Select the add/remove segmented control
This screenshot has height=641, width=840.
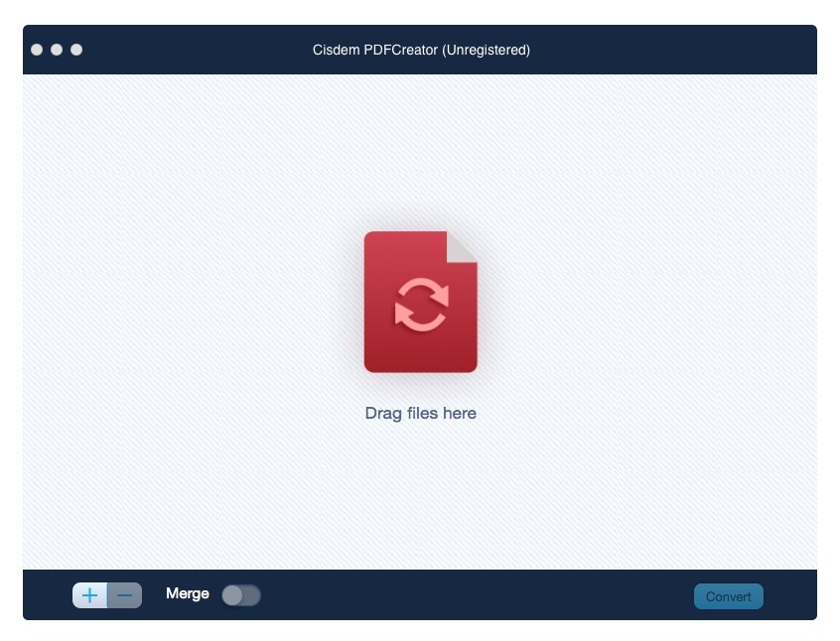[x=105, y=593]
